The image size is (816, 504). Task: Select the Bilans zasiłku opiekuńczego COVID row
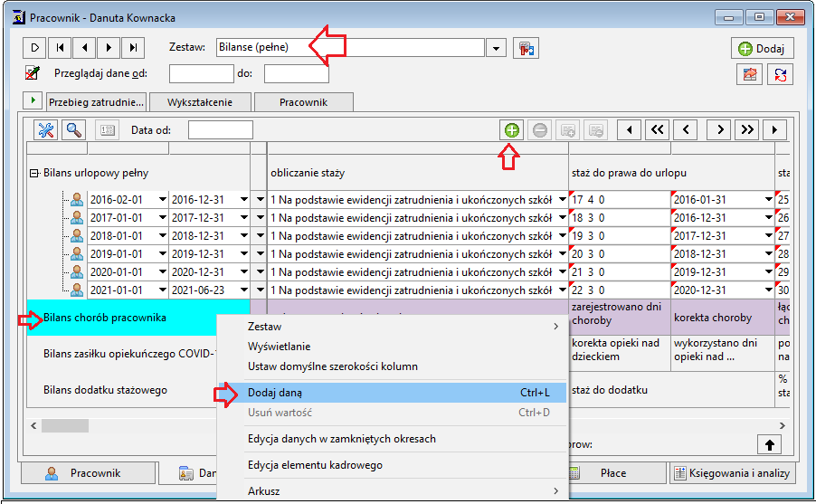(x=123, y=354)
